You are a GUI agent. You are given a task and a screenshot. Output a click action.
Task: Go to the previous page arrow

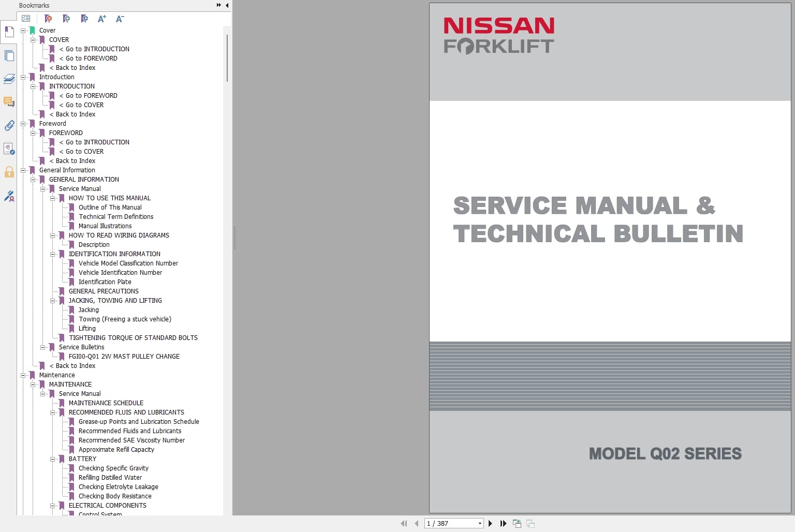tap(417, 523)
